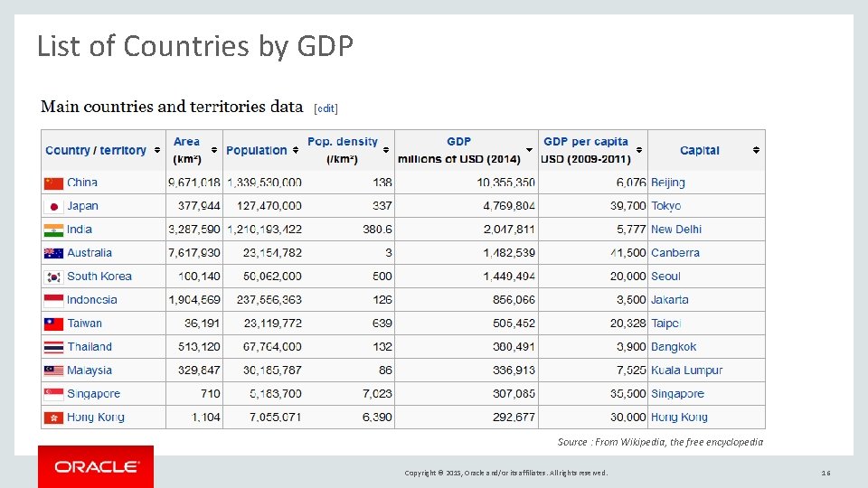Image resolution: width=868 pixels, height=488 pixels.
Task: Click the India flag icon
Action: coord(53,230)
